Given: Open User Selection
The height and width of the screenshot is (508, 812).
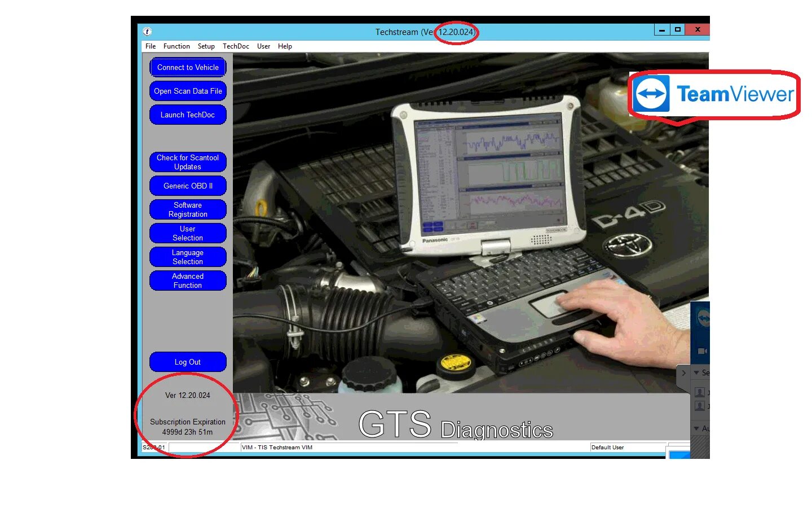Looking at the screenshot, I should tap(188, 233).
